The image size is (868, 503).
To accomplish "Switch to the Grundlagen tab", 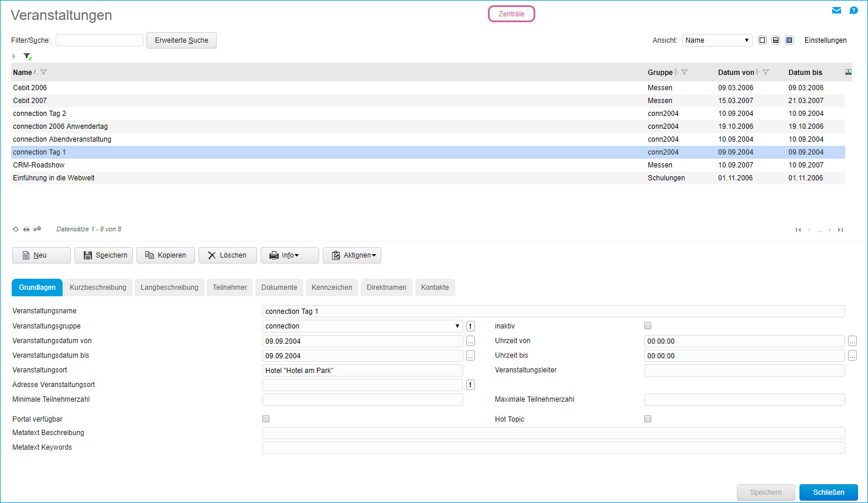I will (37, 288).
